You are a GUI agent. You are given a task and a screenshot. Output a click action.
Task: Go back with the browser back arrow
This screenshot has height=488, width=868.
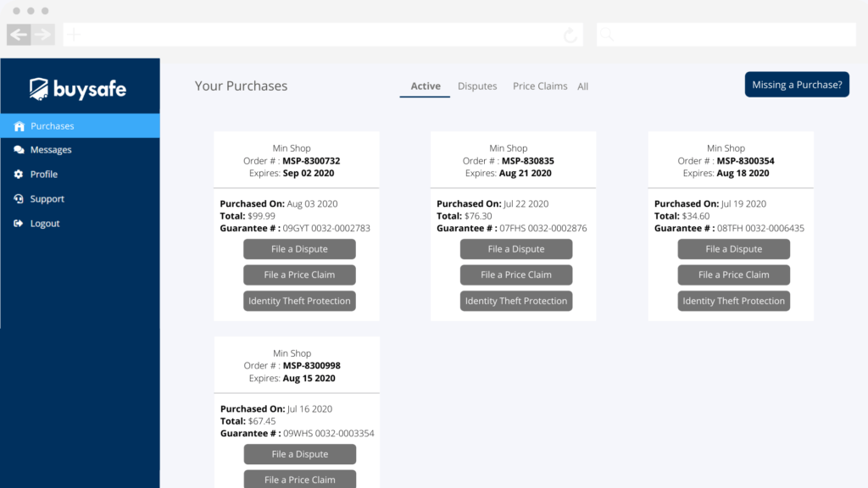19,34
